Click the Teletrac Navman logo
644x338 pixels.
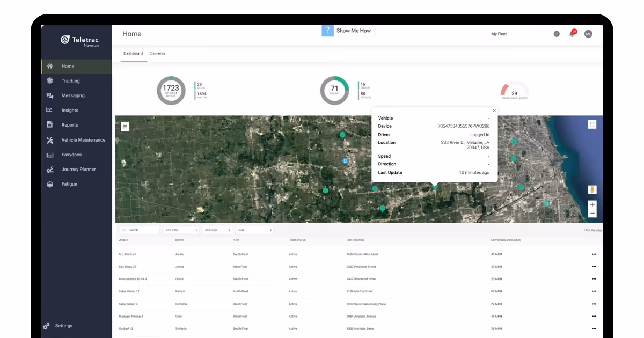[80, 41]
